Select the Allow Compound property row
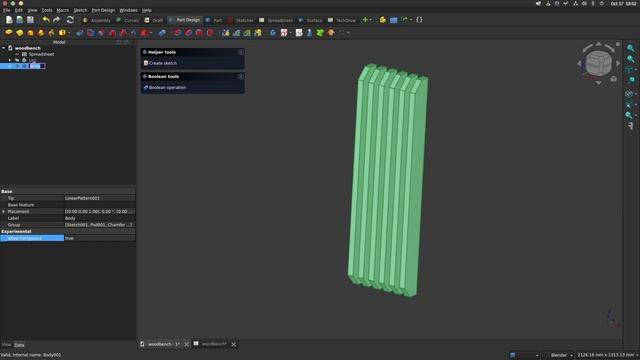Image resolution: width=640 pixels, height=360 pixels. click(67, 238)
